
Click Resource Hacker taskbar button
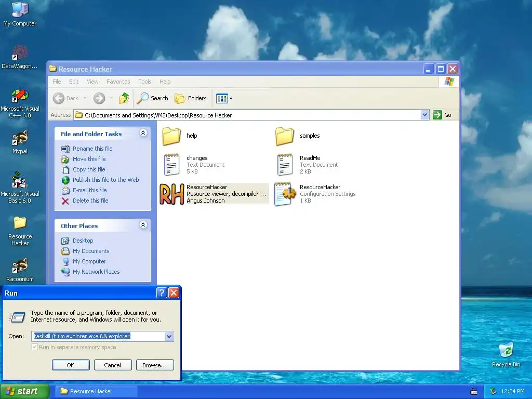pyautogui.click(x=97, y=391)
